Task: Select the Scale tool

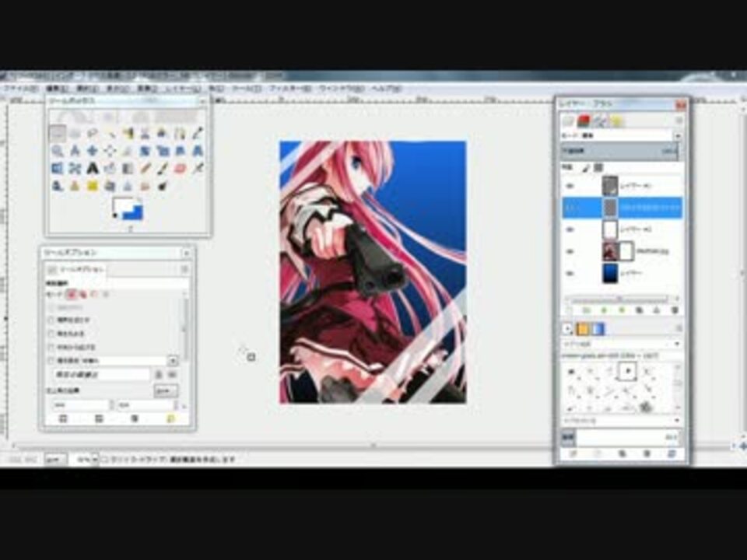Action: point(163,151)
